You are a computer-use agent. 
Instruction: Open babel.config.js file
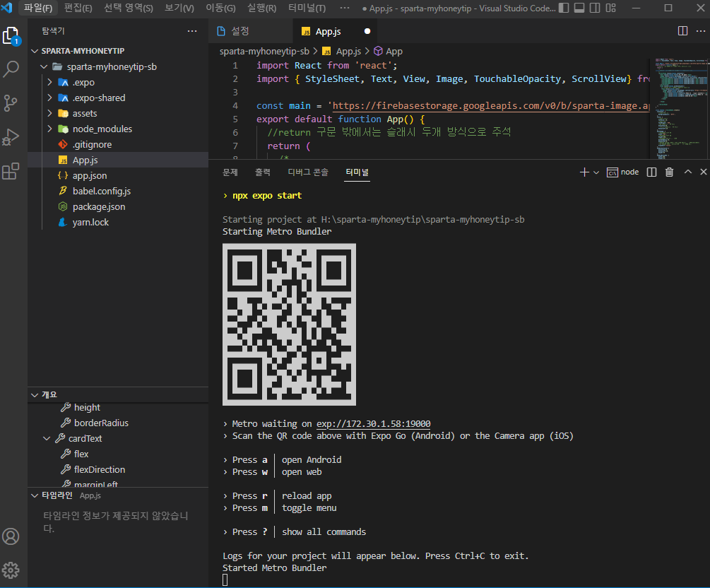point(118,191)
